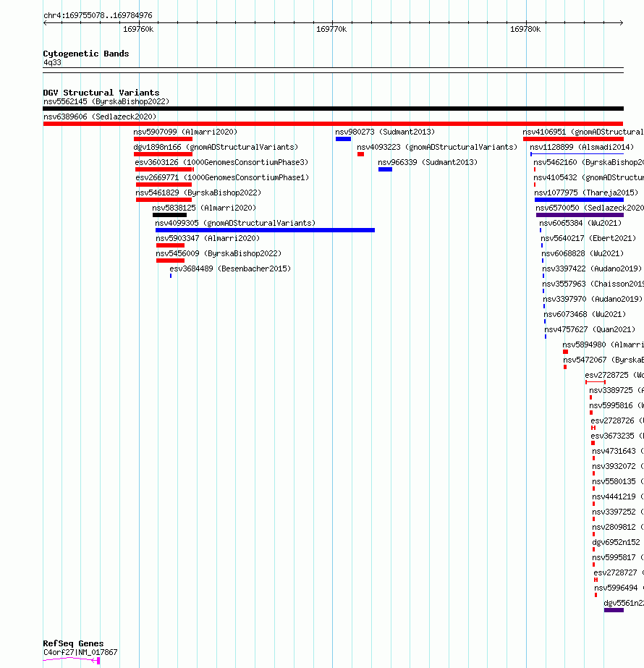
Task: Click the 169770k ruler tick label
Action: (331, 30)
